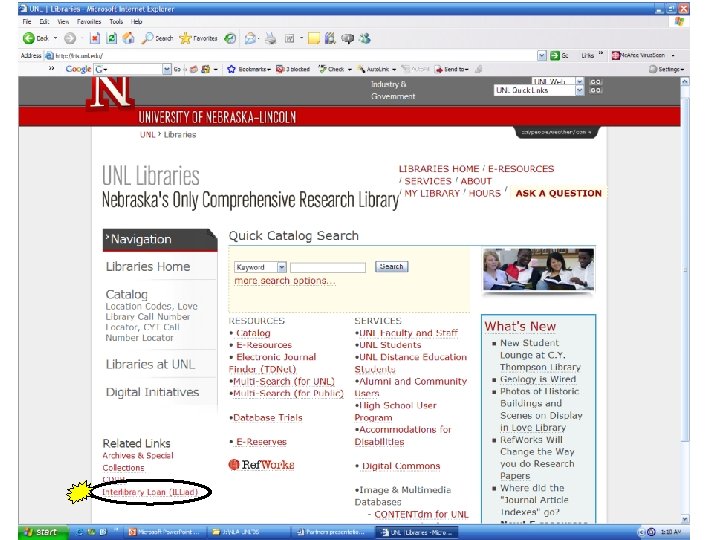Click the ASK A QUESTION link
Viewport: 720px width, 540px height.
[558, 193]
